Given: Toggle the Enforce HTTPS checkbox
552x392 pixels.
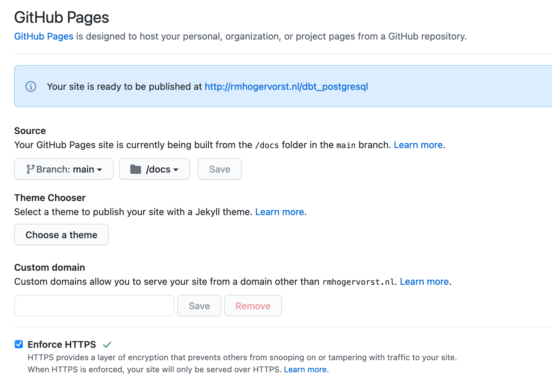Looking at the screenshot, I should [19, 344].
